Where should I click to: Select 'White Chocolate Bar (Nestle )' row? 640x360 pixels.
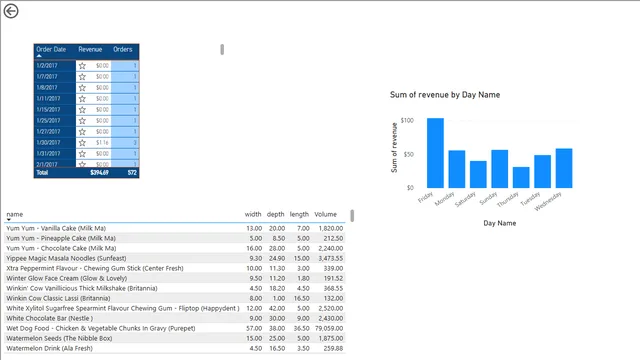click(x=175, y=318)
